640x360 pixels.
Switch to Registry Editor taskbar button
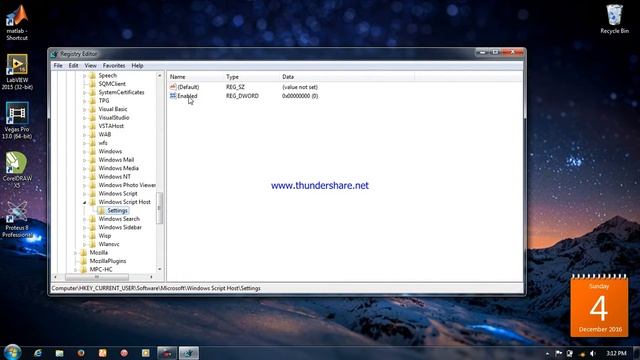tap(189, 353)
